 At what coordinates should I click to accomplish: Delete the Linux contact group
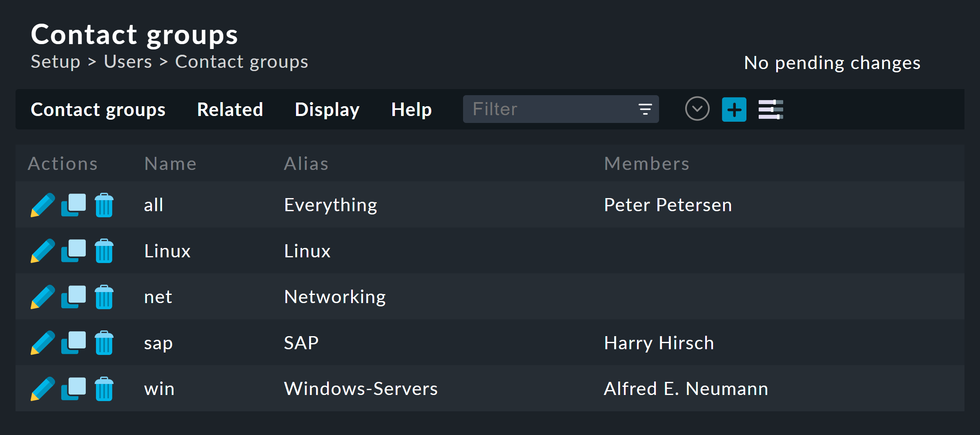point(104,251)
